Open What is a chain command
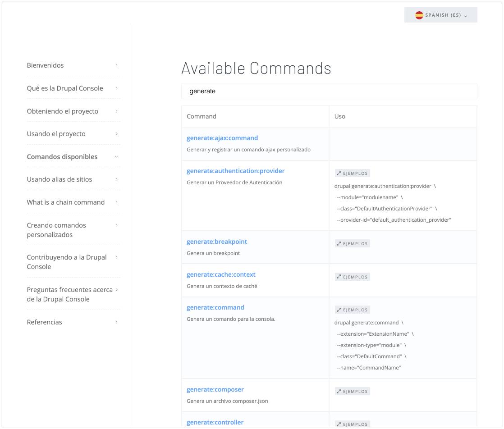 [x=66, y=202]
